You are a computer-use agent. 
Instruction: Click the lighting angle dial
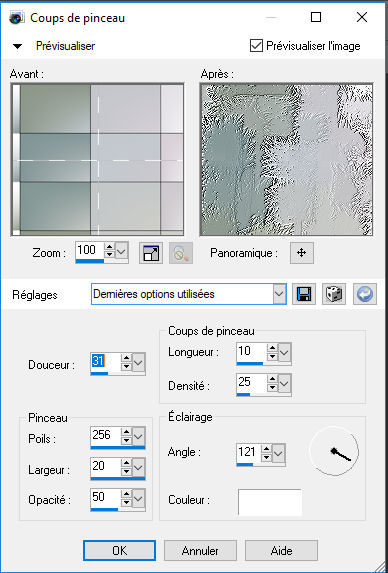pyautogui.click(x=334, y=451)
